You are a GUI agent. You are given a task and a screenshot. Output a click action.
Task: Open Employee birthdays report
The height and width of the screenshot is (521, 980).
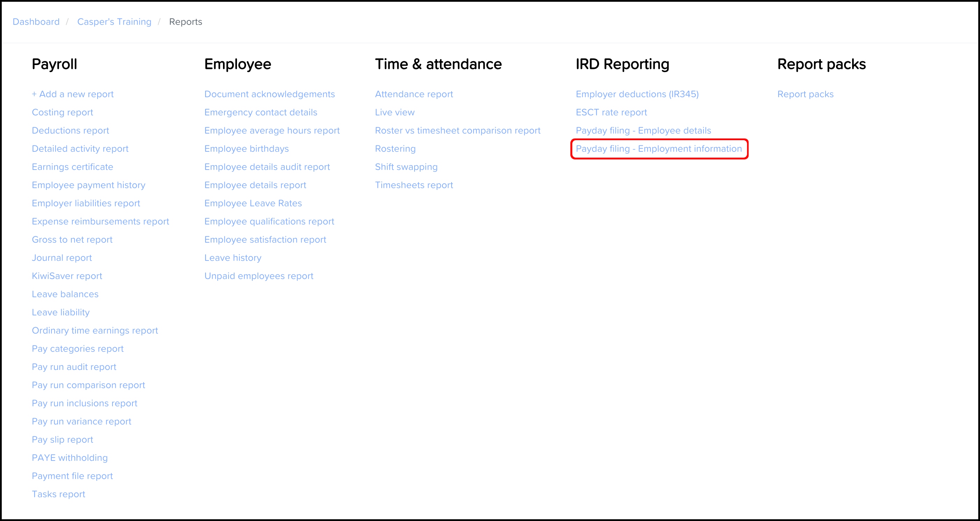[246, 149]
